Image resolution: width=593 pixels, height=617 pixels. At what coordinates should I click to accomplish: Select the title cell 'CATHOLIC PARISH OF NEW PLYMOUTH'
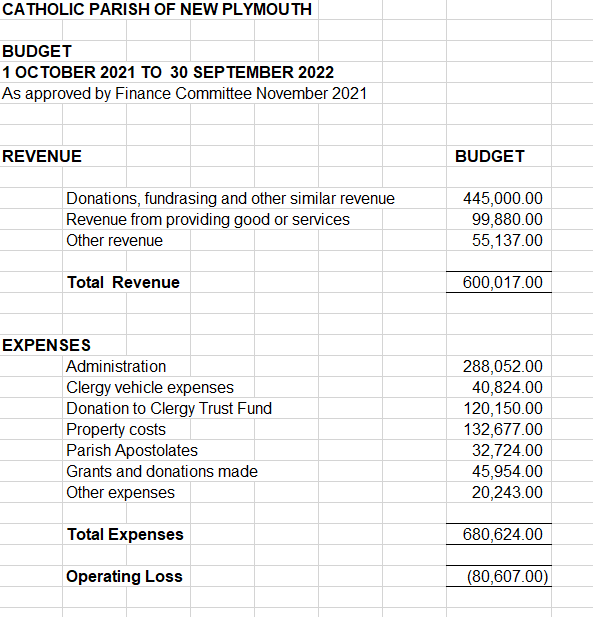point(157,9)
